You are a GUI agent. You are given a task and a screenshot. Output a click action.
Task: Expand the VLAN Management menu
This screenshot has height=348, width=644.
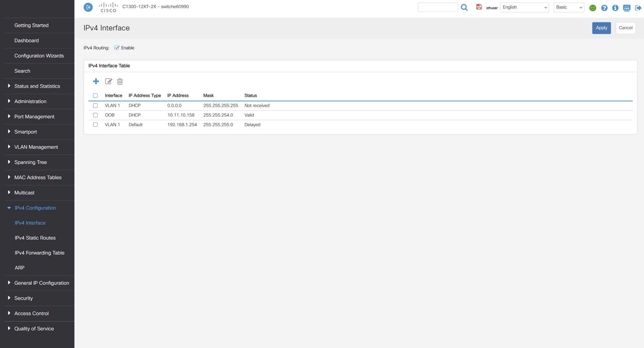pyautogui.click(x=36, y=147)
